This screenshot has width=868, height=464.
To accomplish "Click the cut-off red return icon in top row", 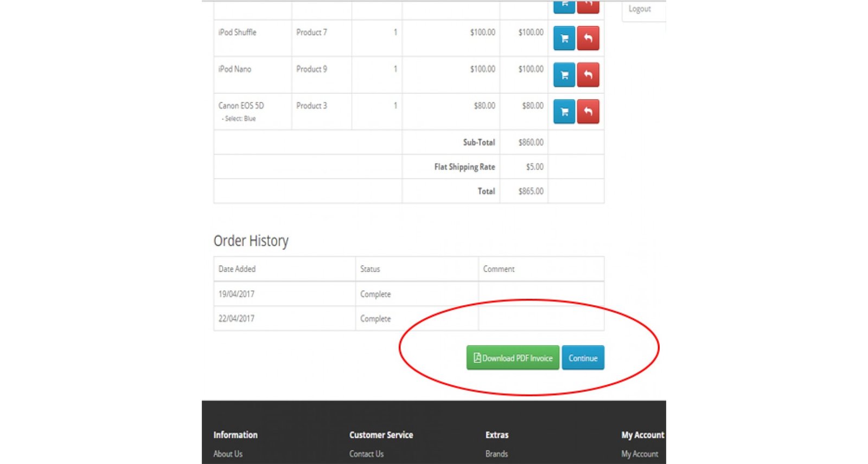I will (x=588, y=6).
